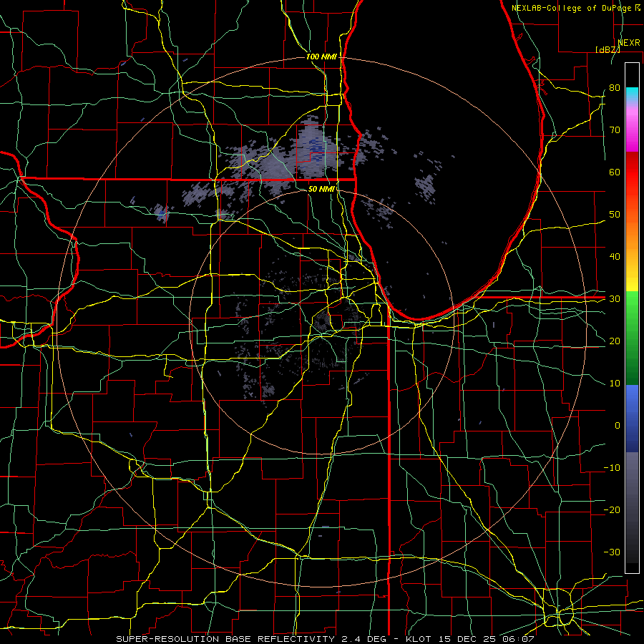Screen dimensions: 644x644
Task: Click the 80 value on the dBZ scale
Action: 615,87
